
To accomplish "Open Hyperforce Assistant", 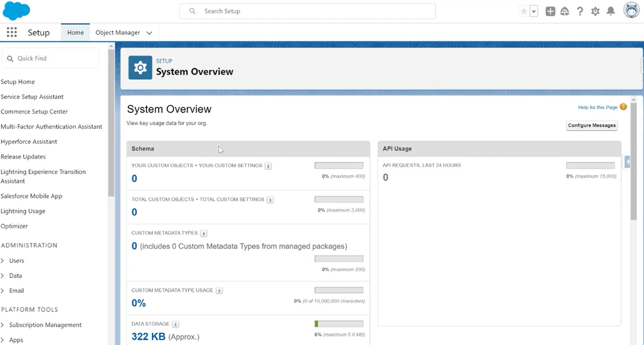I will point(29,142).
